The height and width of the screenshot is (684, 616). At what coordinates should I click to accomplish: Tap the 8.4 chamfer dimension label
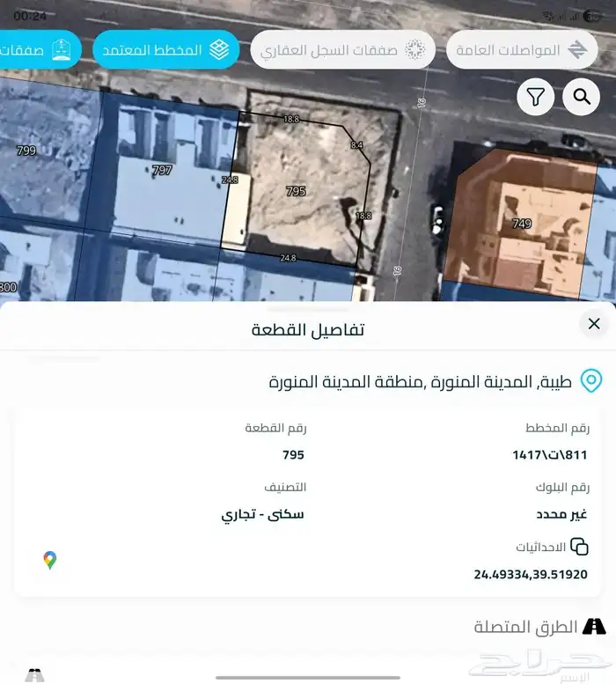coord(356,145)
